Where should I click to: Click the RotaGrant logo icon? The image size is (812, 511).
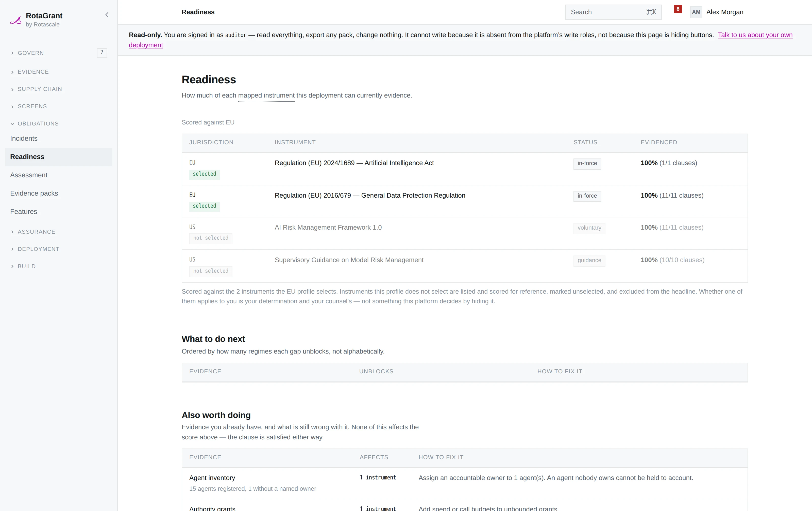tap(15, 20)
